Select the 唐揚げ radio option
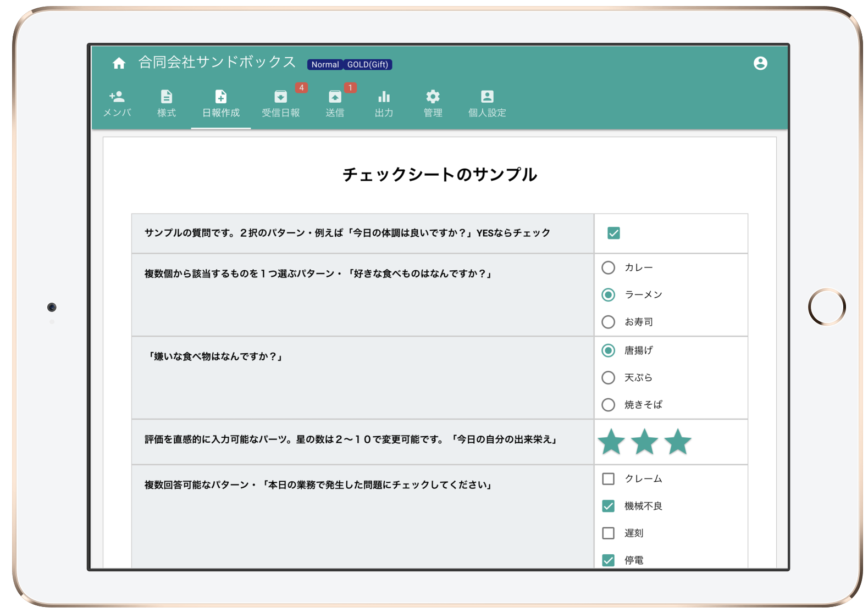 coord(608,350)
